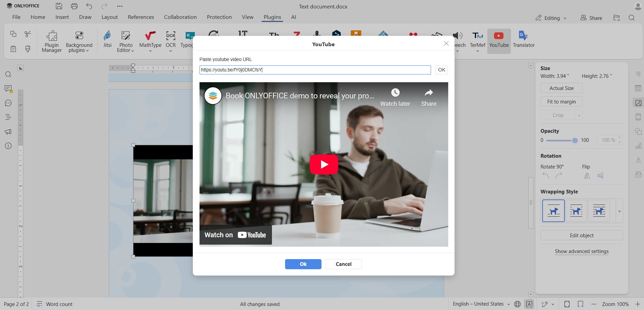Select the Tight wrapping style
Screen dimensions: 644x310
[599, 211]
